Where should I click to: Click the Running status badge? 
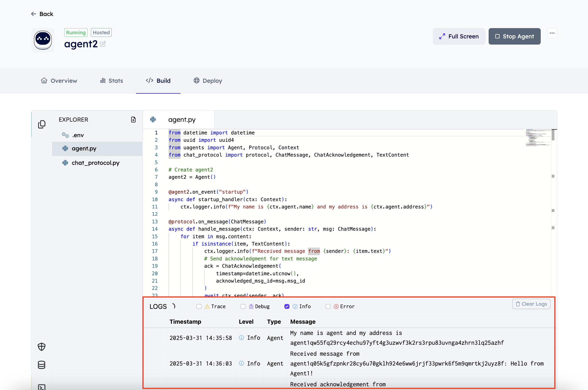pos(76,33)
